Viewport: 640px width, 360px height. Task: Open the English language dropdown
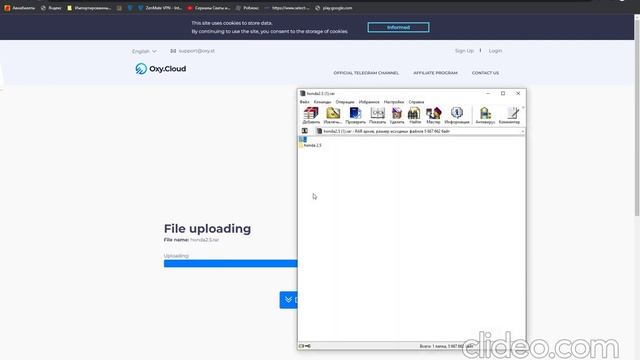[144, 51]
